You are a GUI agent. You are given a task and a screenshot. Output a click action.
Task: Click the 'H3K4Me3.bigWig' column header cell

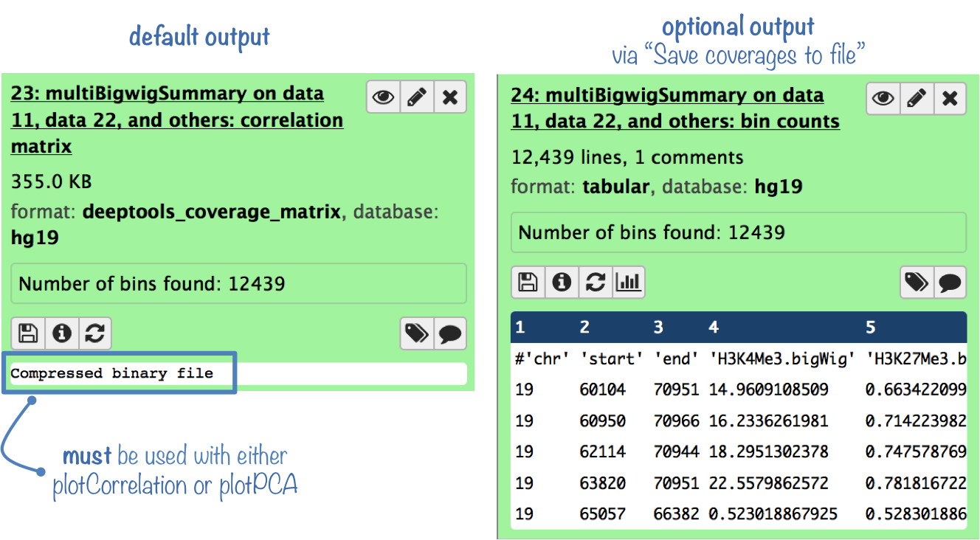pos(781,359)
